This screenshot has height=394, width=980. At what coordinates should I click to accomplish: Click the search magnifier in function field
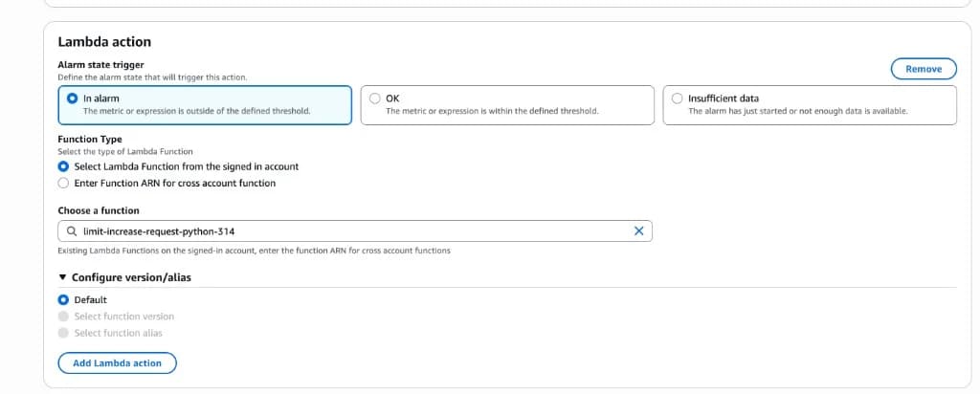tap(72, 231)
